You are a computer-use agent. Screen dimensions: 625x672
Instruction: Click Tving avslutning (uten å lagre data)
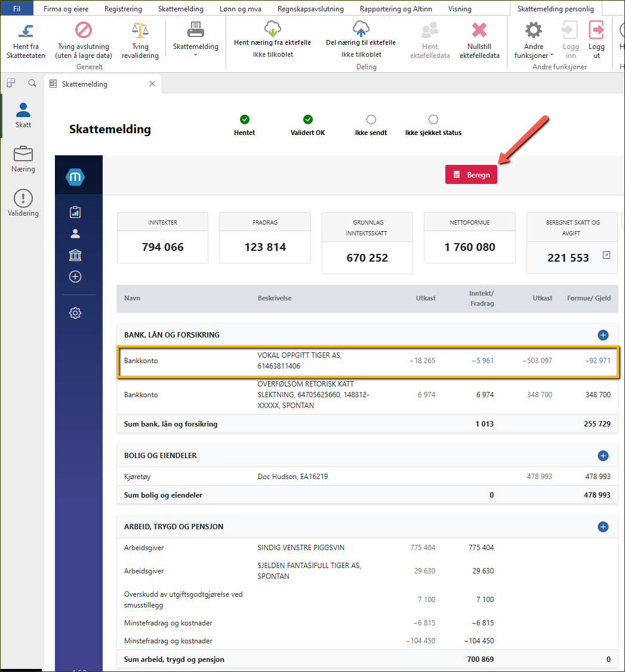coord(84,41)
